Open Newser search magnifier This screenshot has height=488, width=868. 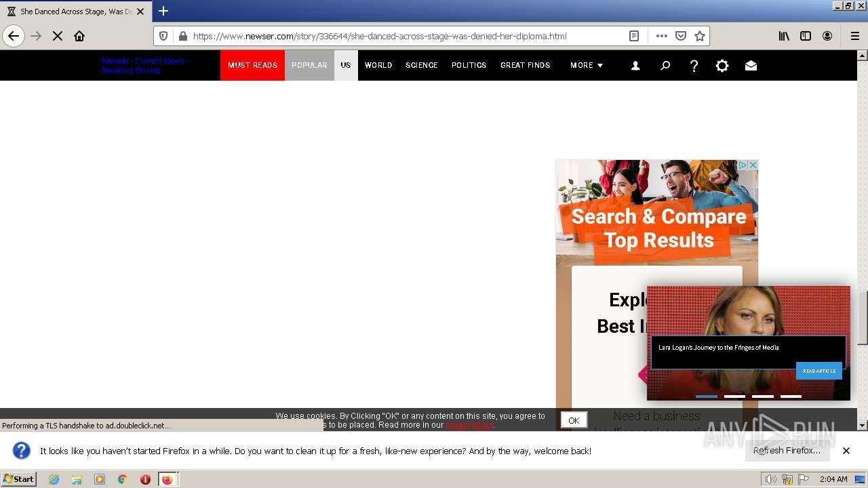click(x=665, y=66)
